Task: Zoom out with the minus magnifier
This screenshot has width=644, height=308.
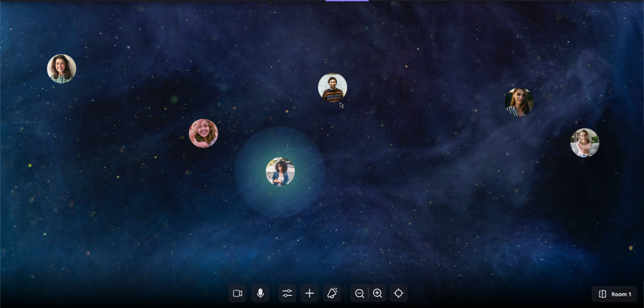Action: click(x=359, y=293)
